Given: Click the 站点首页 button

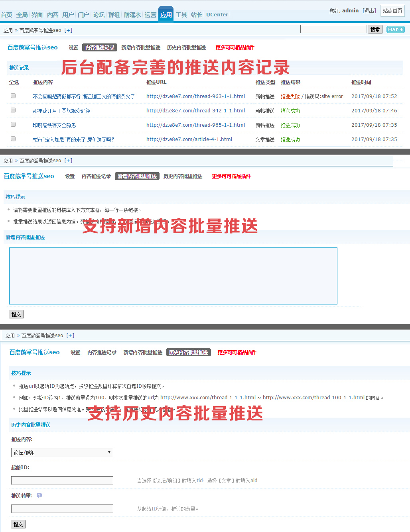Looking at the screenshot, I should (393, 11).
